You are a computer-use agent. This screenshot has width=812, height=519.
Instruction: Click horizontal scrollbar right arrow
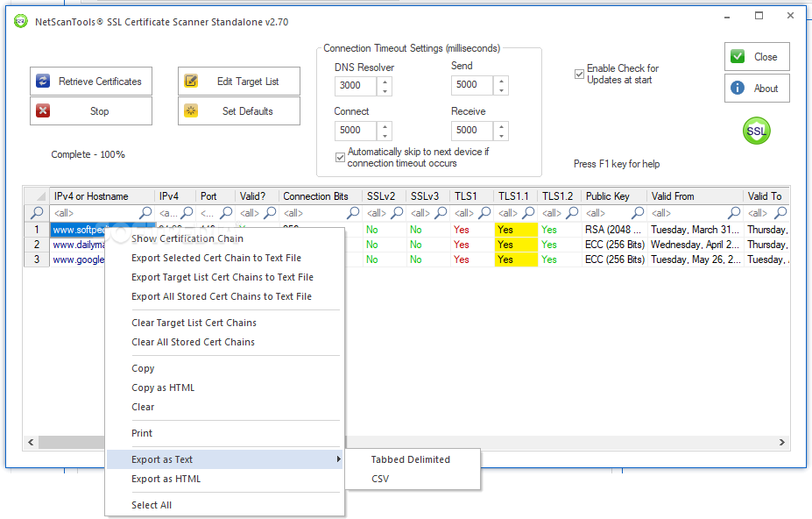782,442
